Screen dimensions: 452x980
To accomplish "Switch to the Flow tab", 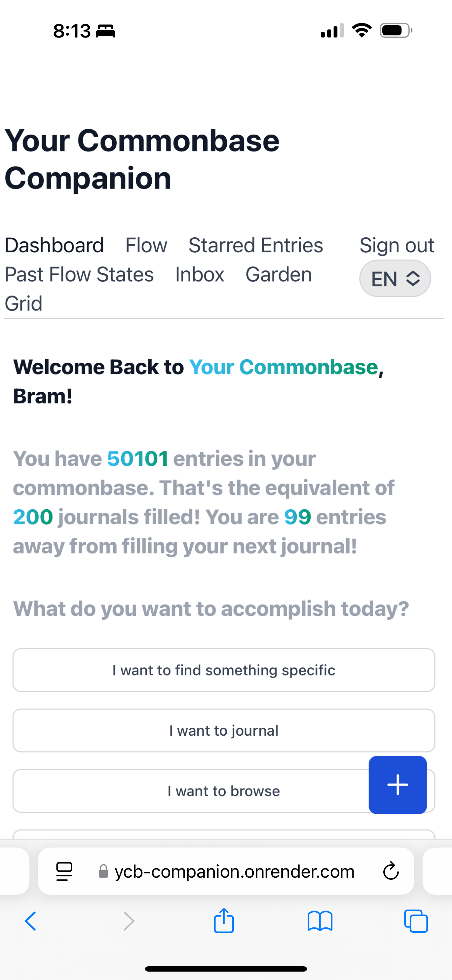I will pos(146,245).
